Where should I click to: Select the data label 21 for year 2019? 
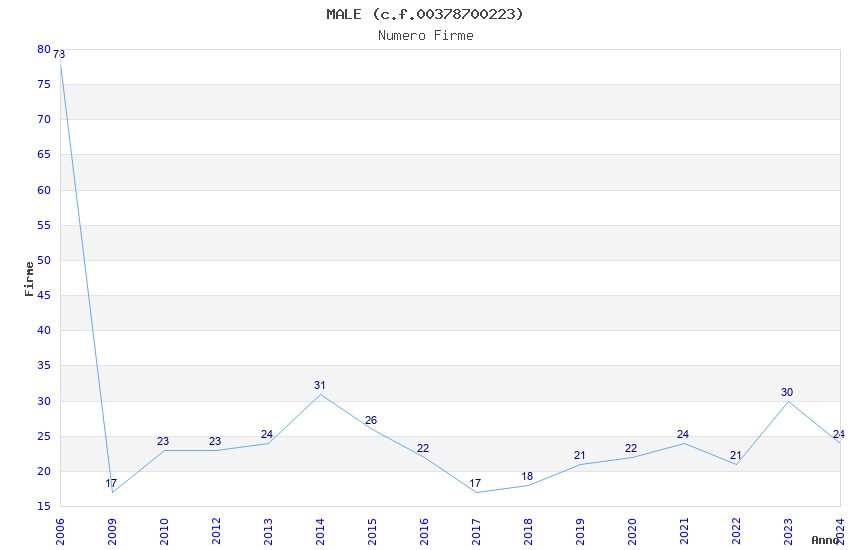coord(579,455)
